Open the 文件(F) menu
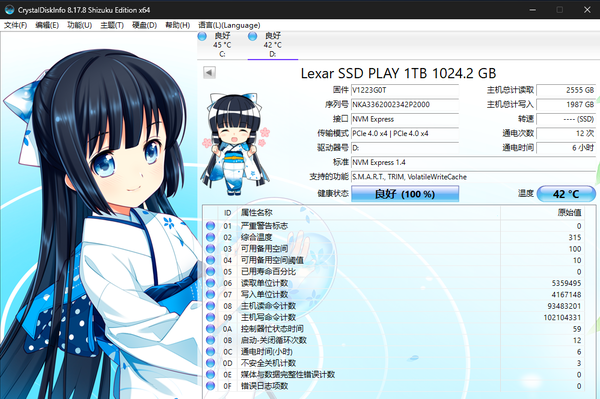The width and height of the screenshot is (600, 399). click(15, 25)
